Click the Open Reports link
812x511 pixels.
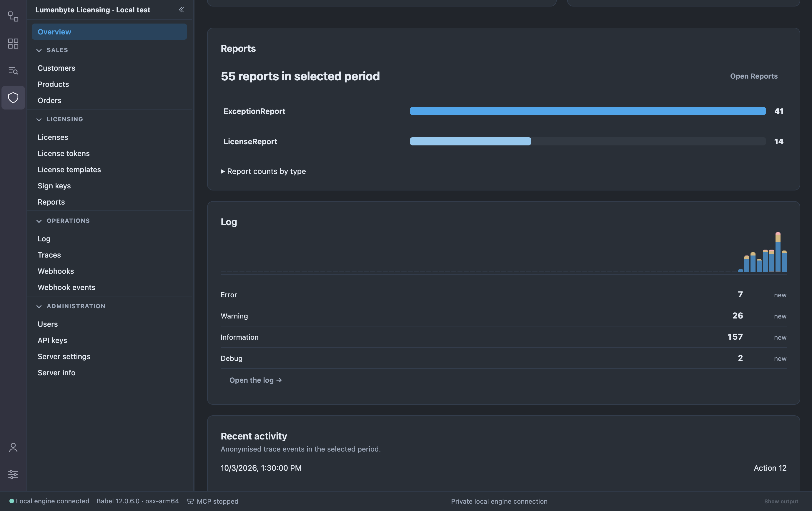754,76
